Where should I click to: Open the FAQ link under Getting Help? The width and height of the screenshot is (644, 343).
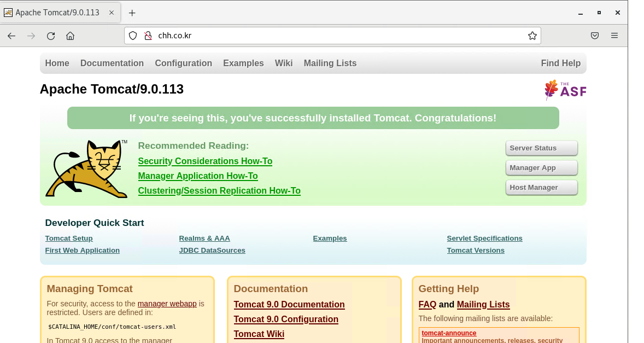[x=427, y=304]
